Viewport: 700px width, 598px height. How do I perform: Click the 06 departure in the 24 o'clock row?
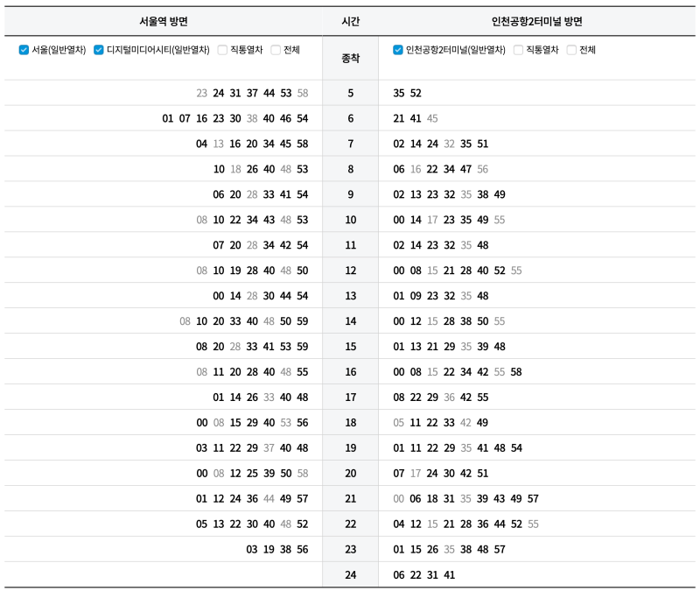click(399, 574)
